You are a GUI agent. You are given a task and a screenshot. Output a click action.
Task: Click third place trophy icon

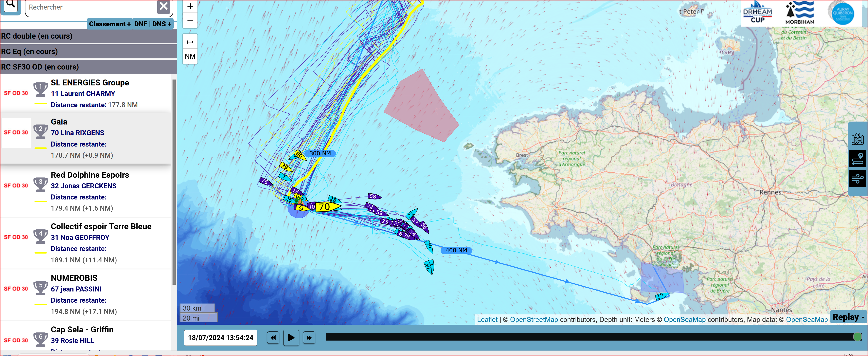[40, 184]
